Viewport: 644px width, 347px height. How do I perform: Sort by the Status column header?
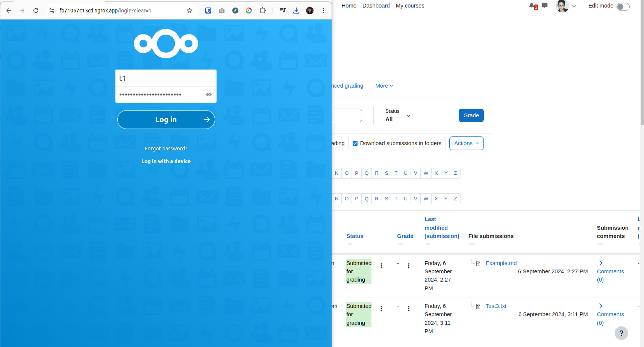(x=355, y=236)
